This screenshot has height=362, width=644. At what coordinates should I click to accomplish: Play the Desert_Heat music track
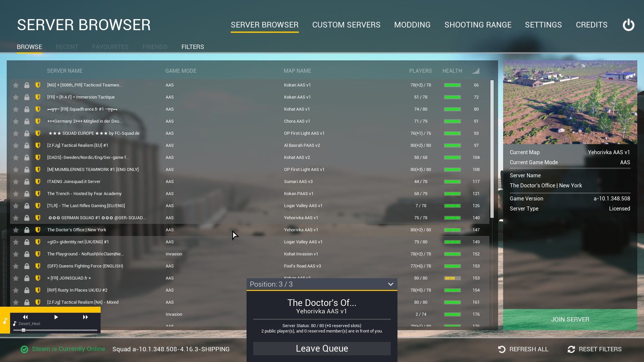coord(56,317)
